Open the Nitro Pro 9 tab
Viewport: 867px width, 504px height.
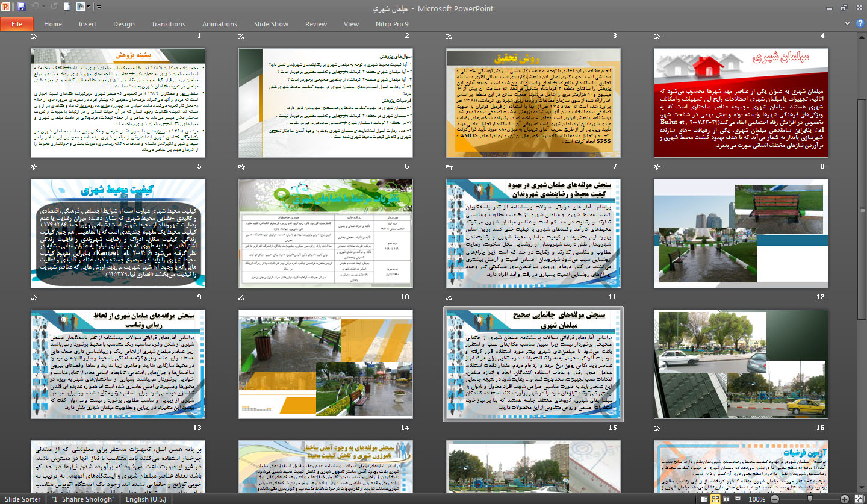pos(390,24)
